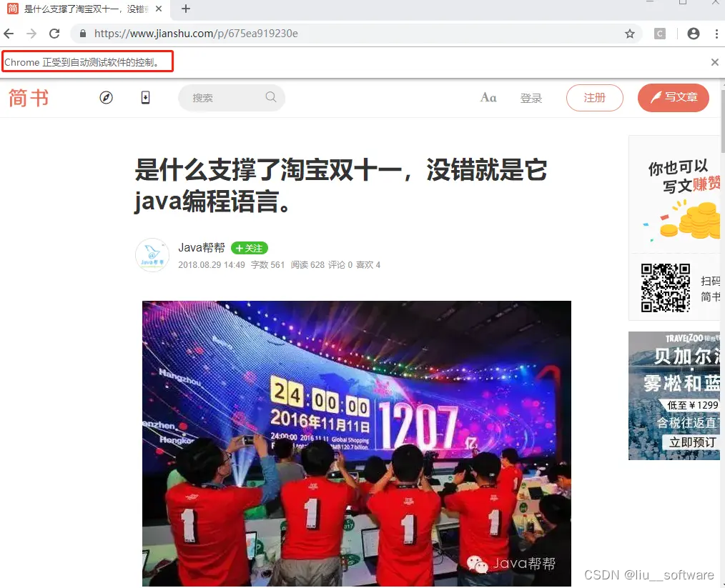Click the 简书 logo
The image size is (725, 588).
(x=28, y=98)
